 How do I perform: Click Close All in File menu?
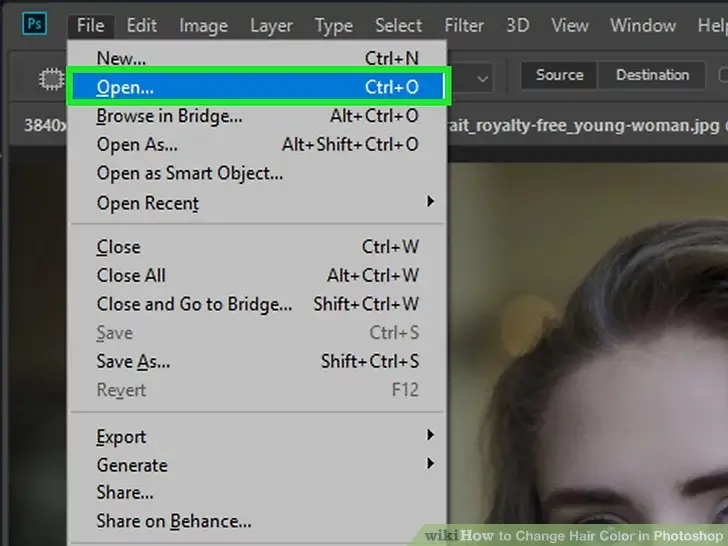131,275
